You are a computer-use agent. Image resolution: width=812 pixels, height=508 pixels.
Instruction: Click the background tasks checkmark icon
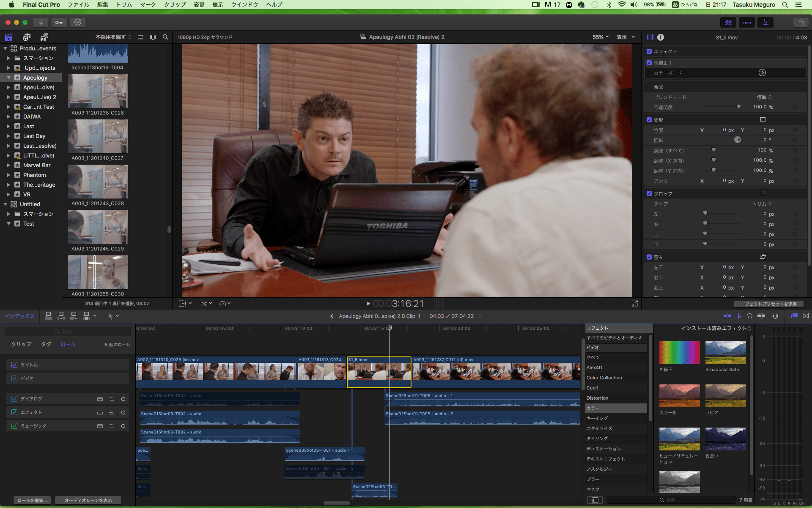pyautogui.click(x=78, y=22)
